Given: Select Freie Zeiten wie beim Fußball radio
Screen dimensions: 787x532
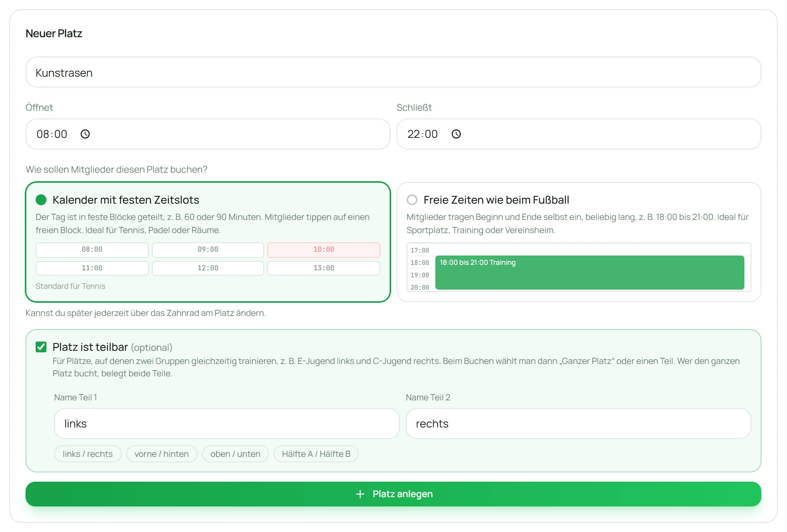Looking at the screenshot, I should (412, 200).
